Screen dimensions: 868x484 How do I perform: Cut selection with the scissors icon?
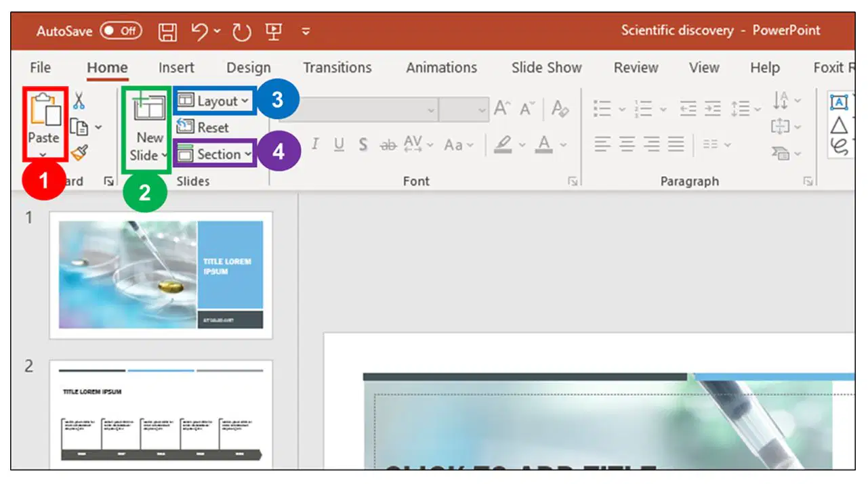tap(79, 102)
